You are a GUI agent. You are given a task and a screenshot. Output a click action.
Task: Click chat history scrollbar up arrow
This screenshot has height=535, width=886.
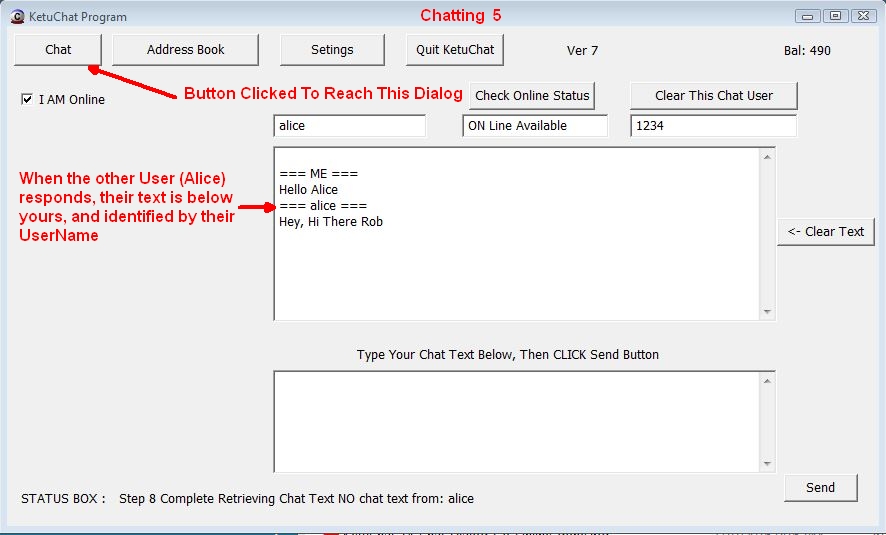[x=767, y=157]
